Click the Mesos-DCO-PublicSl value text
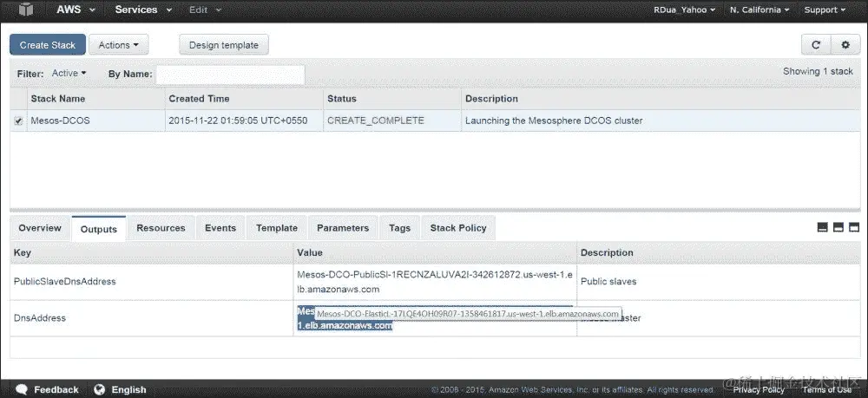Image resolution: width=868 pixels, height=398 pixels. pyautogui.click(x=435, y=282)
